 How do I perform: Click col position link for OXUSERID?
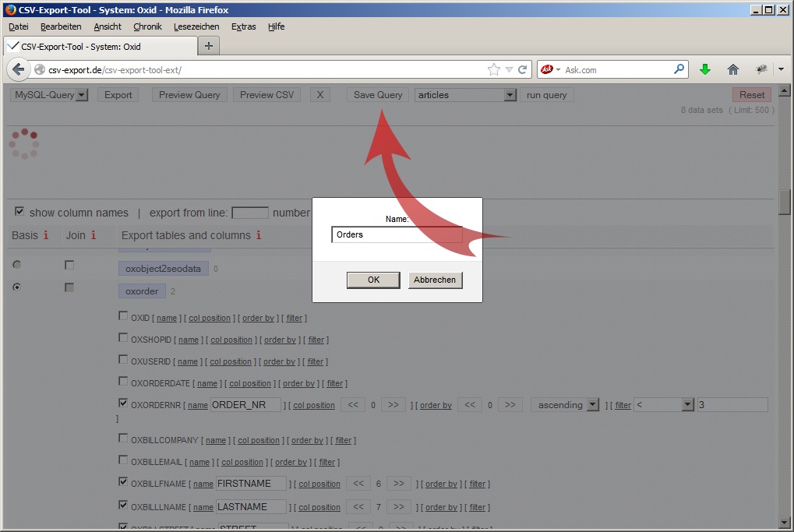tap(231, 361)
